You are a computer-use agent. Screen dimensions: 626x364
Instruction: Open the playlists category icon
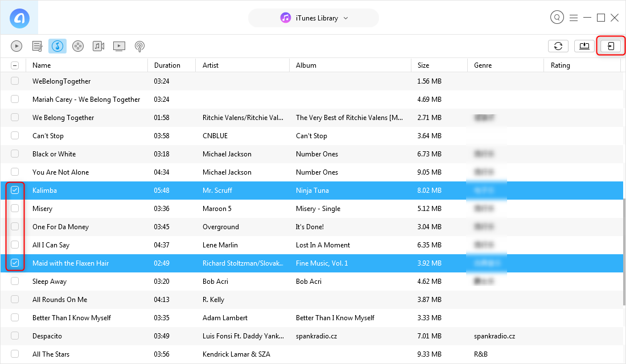pos(37,46)
